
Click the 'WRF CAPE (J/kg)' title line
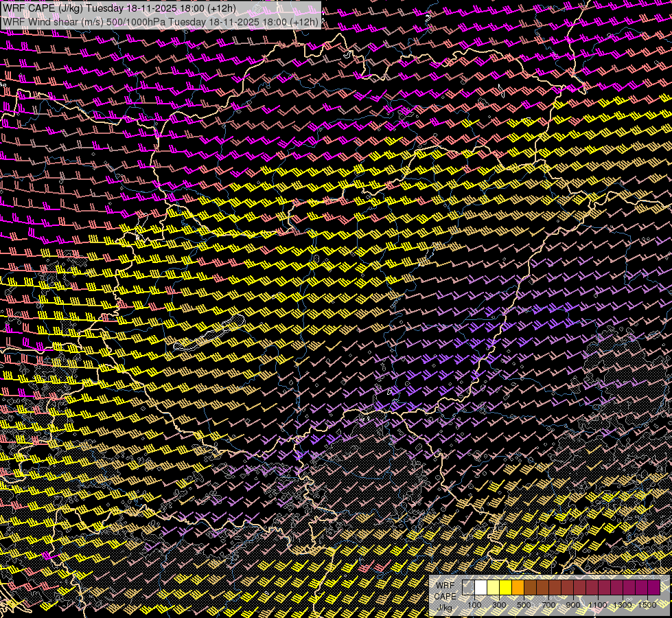click(x=119, y=8)
